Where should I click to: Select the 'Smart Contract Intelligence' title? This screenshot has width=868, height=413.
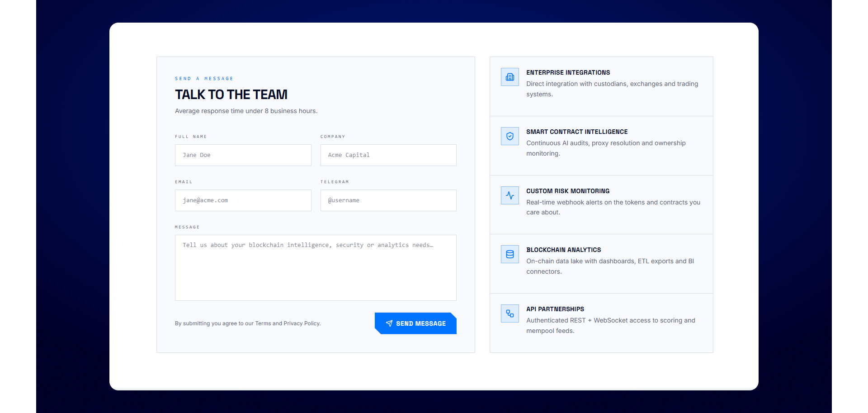pos(577,132)
